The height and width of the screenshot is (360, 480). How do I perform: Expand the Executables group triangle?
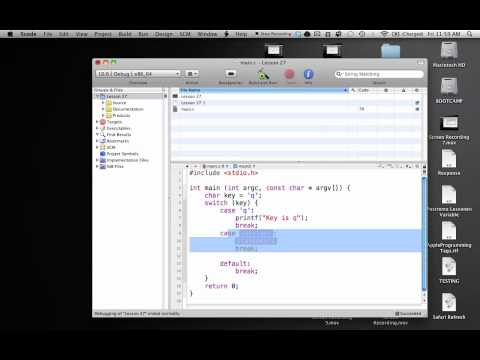(97, 128)
